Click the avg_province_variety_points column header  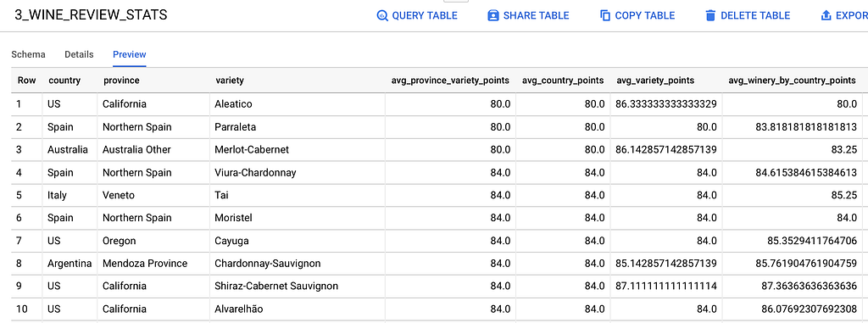tap(450, 81)
